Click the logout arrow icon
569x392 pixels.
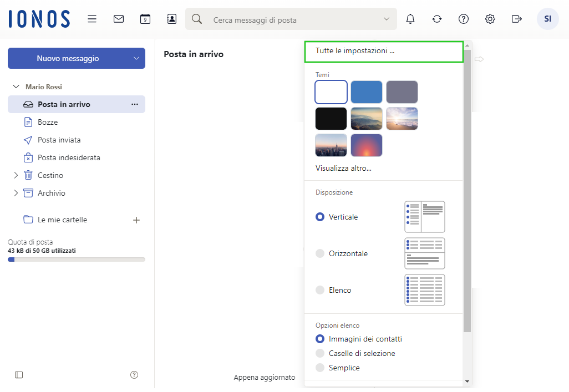click(x=517, y=19)
